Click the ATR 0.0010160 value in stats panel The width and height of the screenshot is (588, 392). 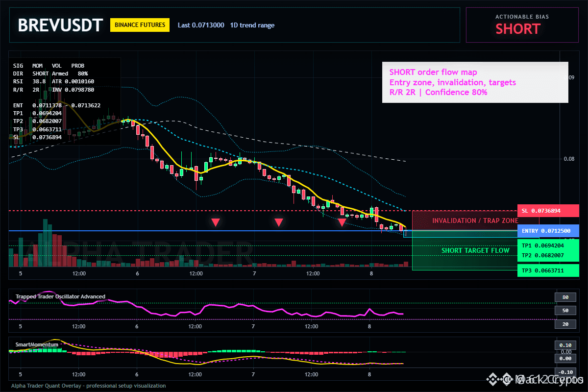pyautogui.click(x=73, y=81)
